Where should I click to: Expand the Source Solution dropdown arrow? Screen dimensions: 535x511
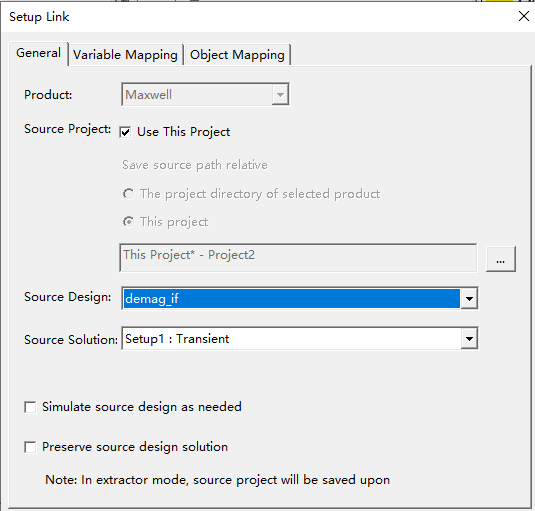pos(469,339)
